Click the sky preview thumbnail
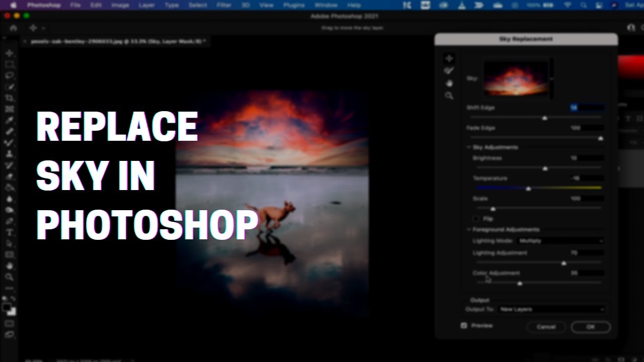Image resolution: width=644 pixels, height=362 pixels. click(516, 78)
